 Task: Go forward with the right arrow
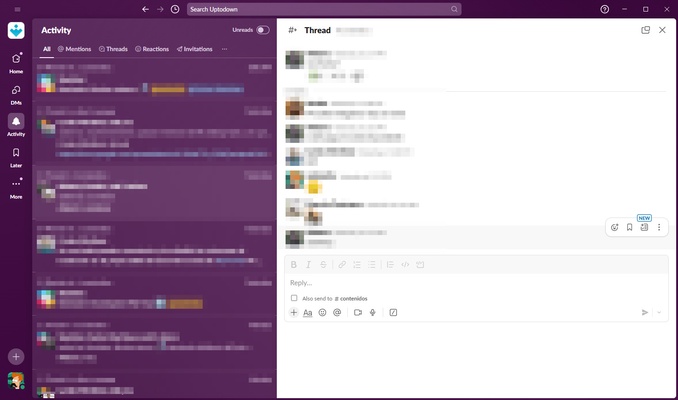coord(160,9)
